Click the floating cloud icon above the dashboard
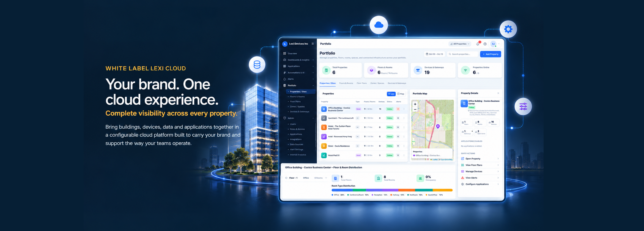The height and width of the screenshot is (231, 644). (379, 25)
